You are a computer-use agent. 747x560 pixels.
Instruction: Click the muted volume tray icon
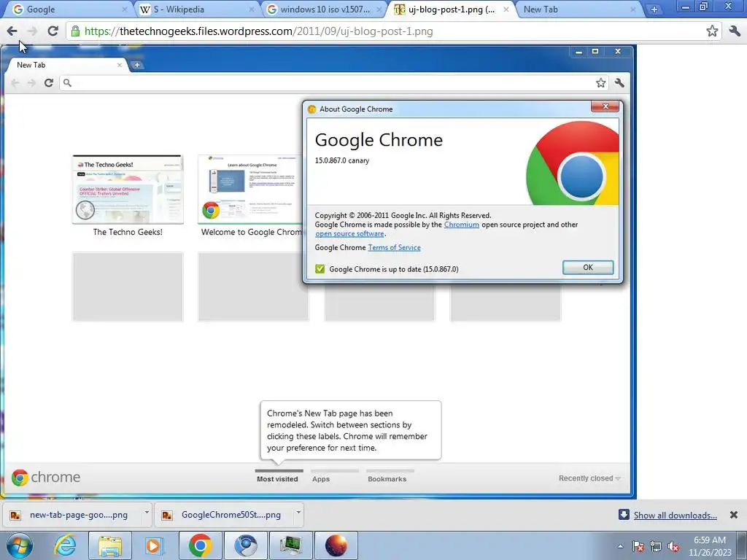click(673, 546)
